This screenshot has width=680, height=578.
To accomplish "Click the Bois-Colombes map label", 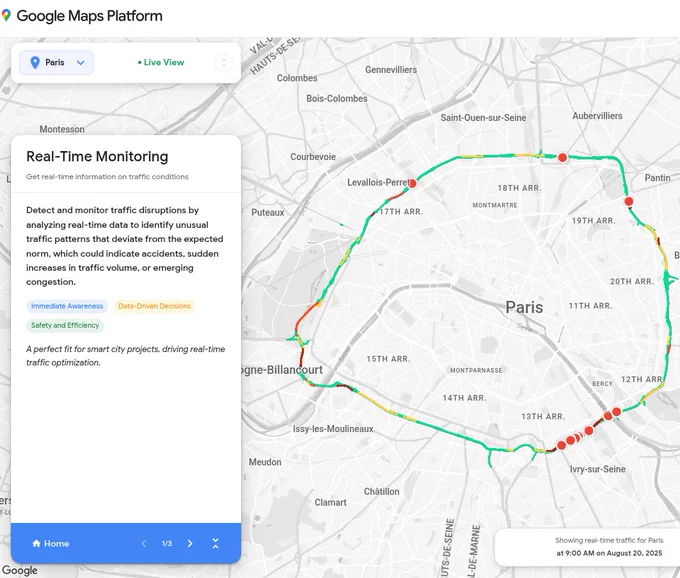I will 337,99.
